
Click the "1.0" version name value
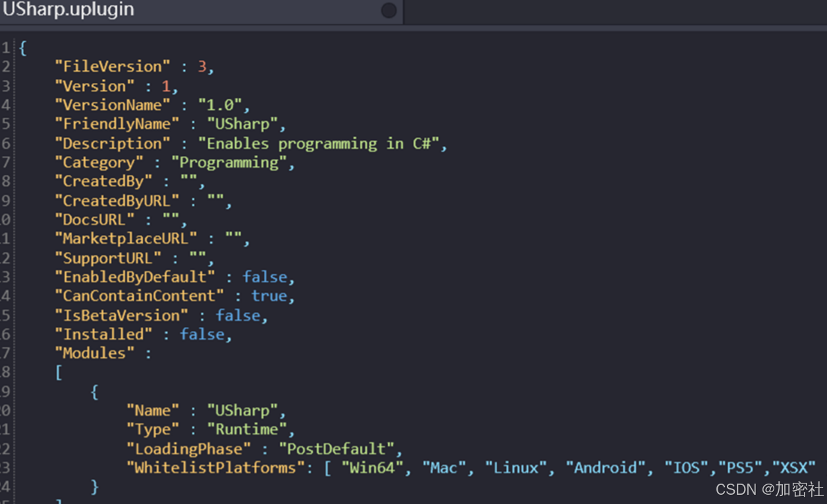click(x=220, y=105)
